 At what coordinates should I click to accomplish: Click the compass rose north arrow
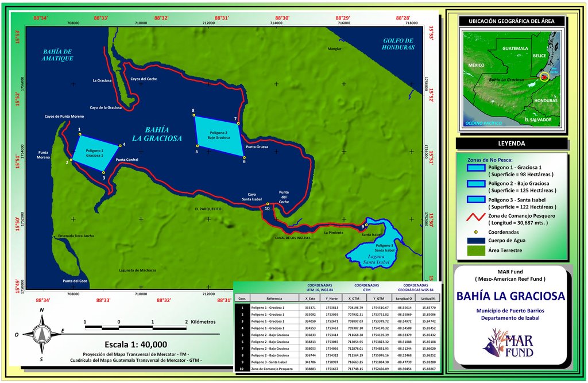(x=42, y=320)
